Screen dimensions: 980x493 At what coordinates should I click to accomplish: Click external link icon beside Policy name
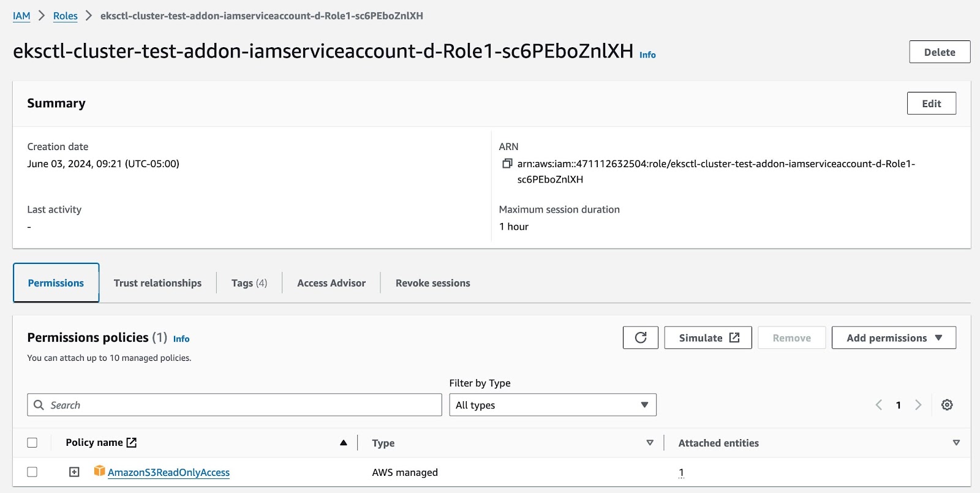tap(132, 442)
